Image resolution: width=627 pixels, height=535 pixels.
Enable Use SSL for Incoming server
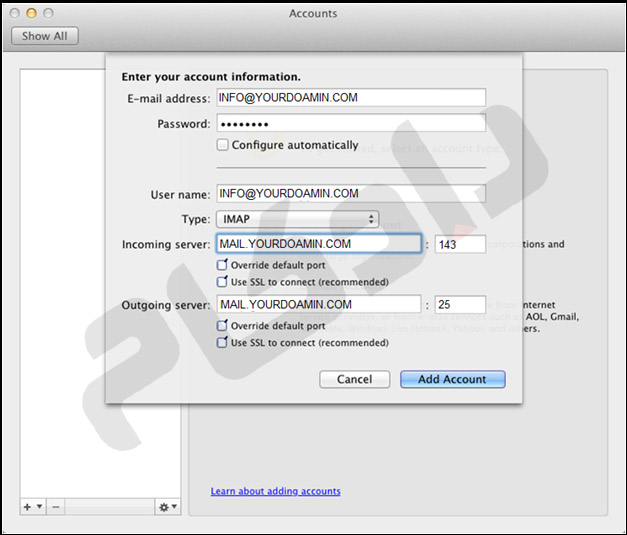222,282
